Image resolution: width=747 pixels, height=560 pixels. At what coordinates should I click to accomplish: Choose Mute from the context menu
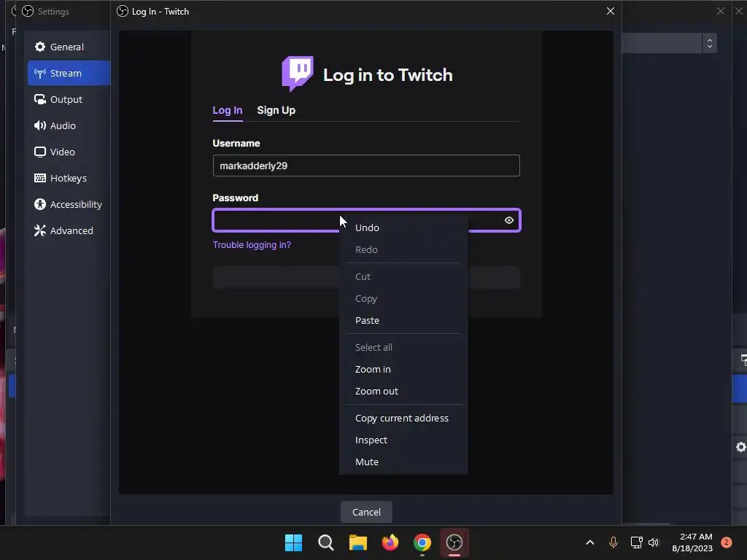[x=403, y=462]
